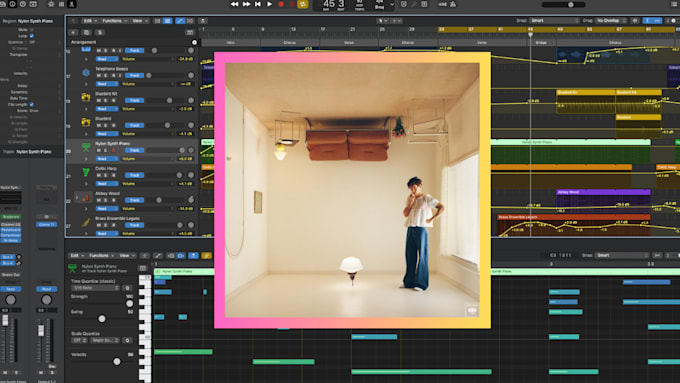Image resolution: width=680 pixels, height=383 pixels.
Task: Open the list editors icon at top right
Action: (x=675, y=4)
